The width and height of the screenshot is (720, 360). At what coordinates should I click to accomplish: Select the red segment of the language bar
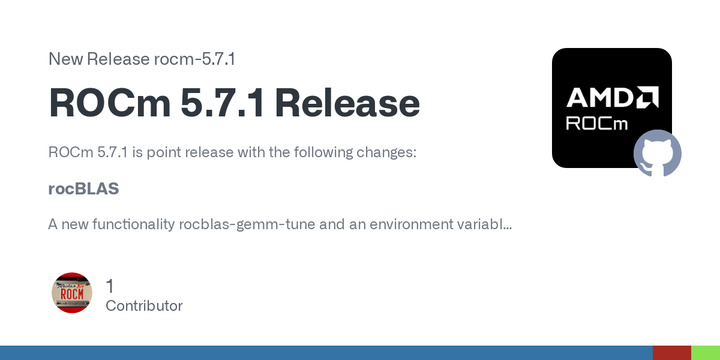[672, 353]
